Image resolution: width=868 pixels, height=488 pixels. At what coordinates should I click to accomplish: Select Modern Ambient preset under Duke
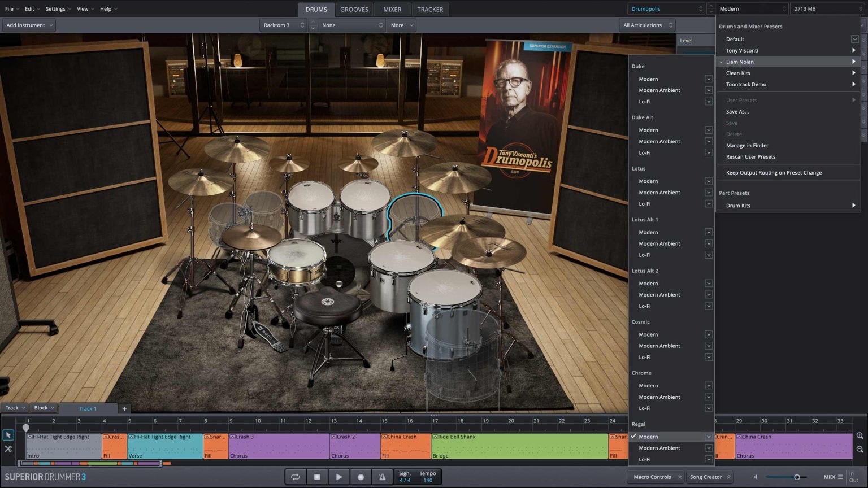pos(659,90)
